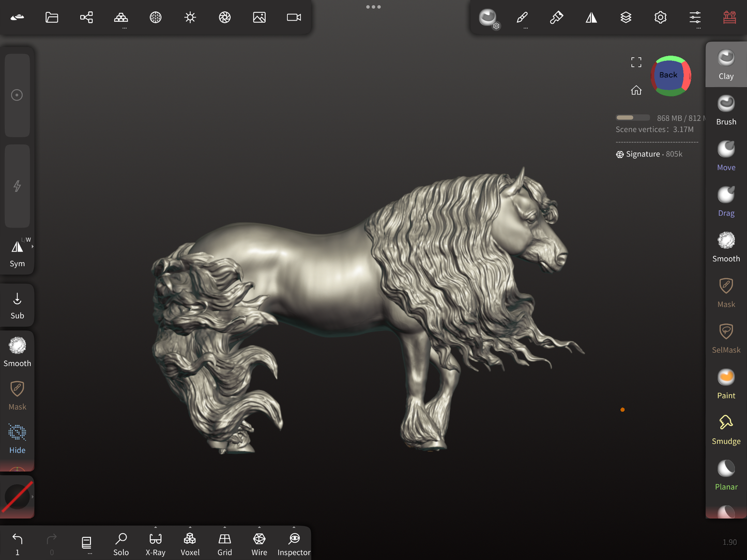Open the Files folder icon

pyautogui.click(x=52, y=18)
